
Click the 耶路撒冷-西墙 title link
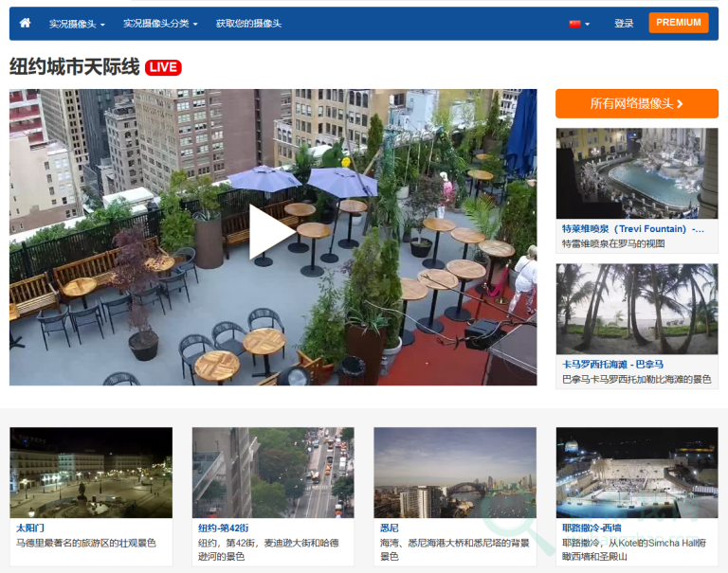pyautogui.click(x=591, y=528)
